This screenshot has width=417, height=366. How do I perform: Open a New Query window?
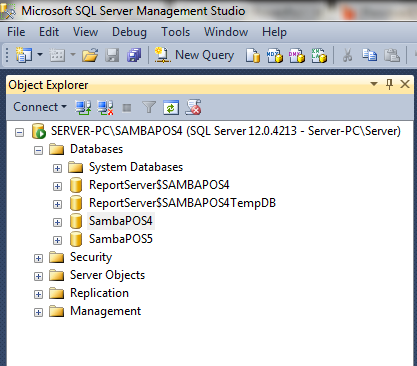(194, 55)
